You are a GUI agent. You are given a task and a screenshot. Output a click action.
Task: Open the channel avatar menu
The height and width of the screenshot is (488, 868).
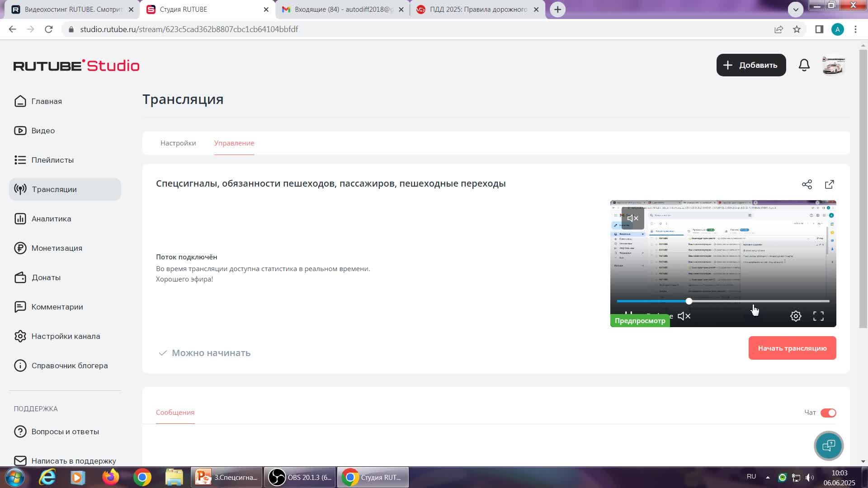[x=833, y=66]
